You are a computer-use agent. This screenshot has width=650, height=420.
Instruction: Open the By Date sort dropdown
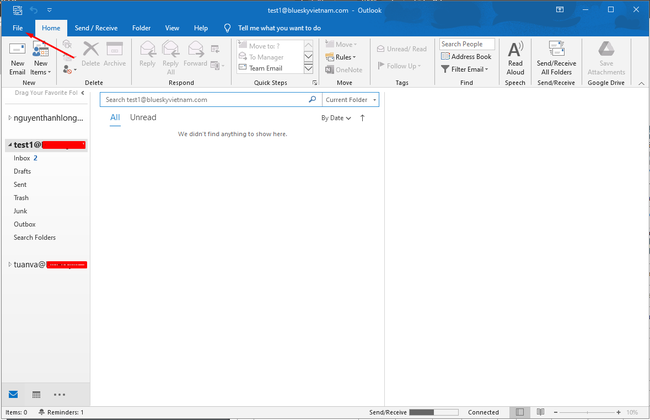[336, 118]
